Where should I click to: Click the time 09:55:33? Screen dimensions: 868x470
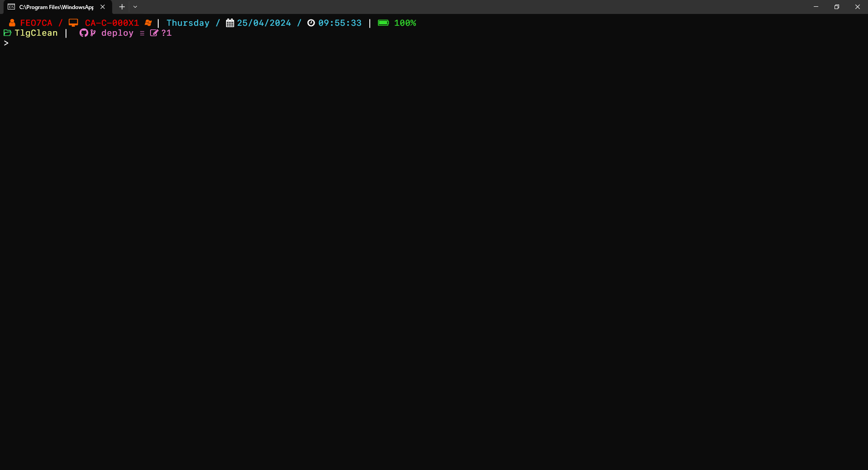(x=340, y=23)
